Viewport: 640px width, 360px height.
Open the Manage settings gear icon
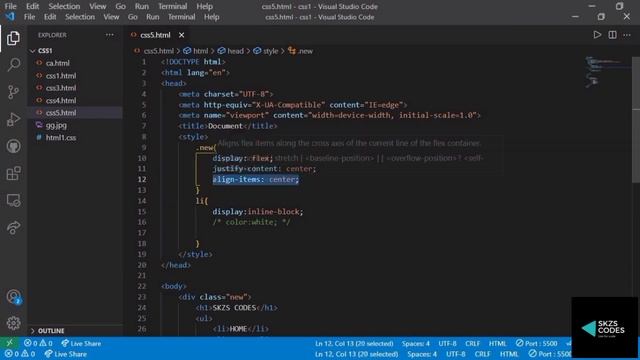tap(13, 323)
